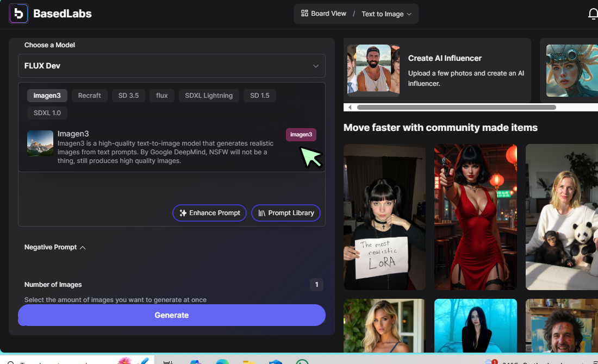Click the Board View grid icon
The image size is (598, 364).
click(x=304, y=14)
